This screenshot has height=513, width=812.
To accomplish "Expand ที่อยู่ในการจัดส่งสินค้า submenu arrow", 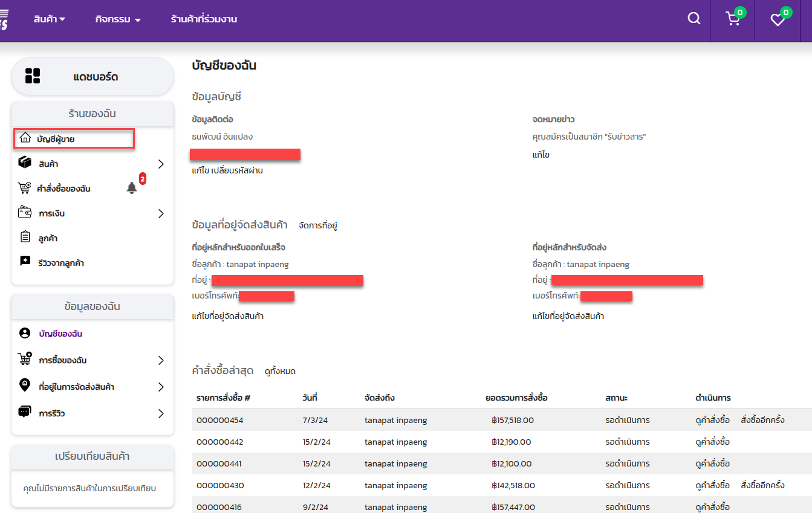I will [x=161, y=387].
